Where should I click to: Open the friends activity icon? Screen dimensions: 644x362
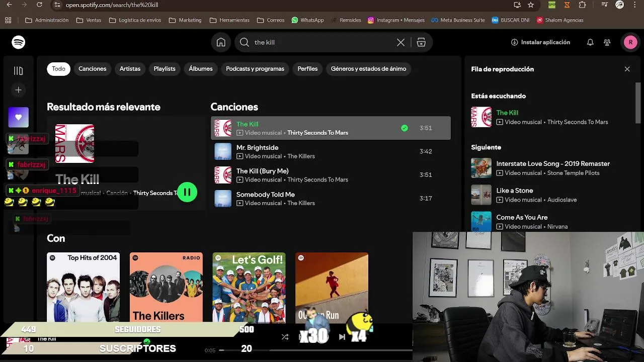607,43
